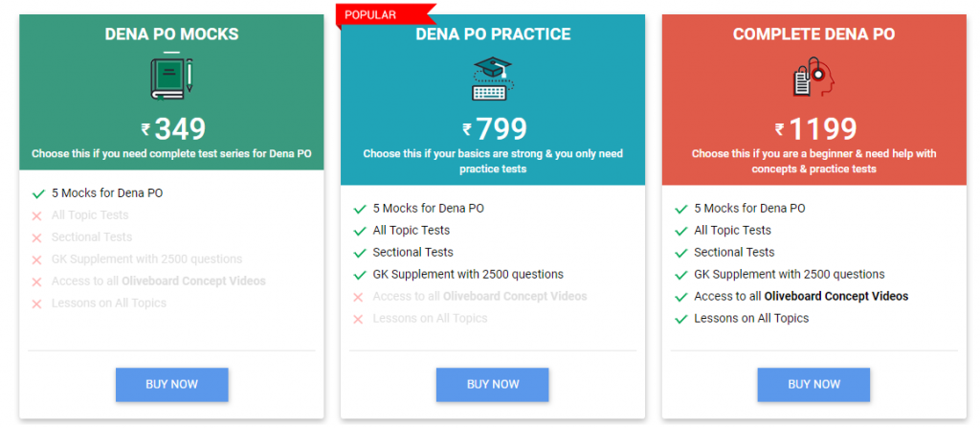Viewport: 980px width, 428px height.
Task: Buy the Dena PO Practice plan
Action: point(493,384)
